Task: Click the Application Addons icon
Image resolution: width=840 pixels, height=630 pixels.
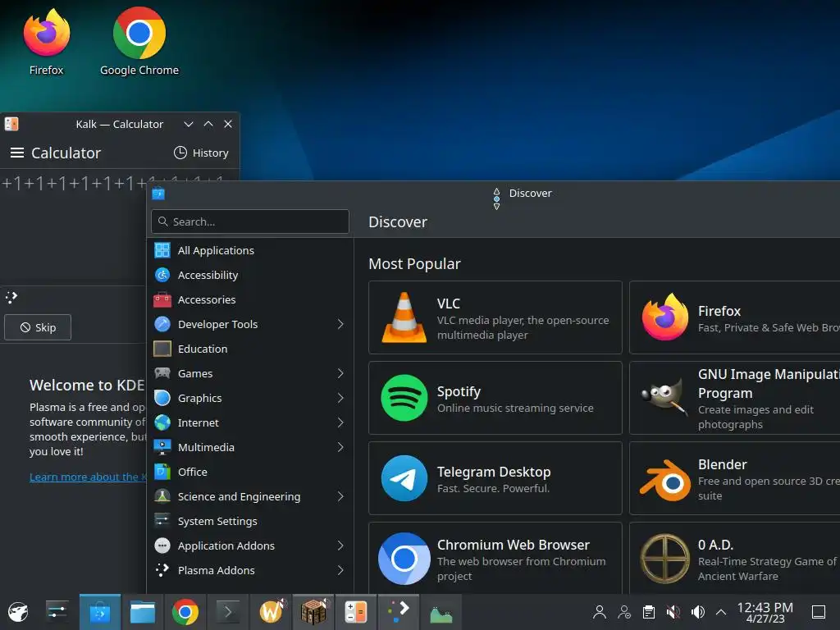Action: pyautogui.click(x=162, y=546)
